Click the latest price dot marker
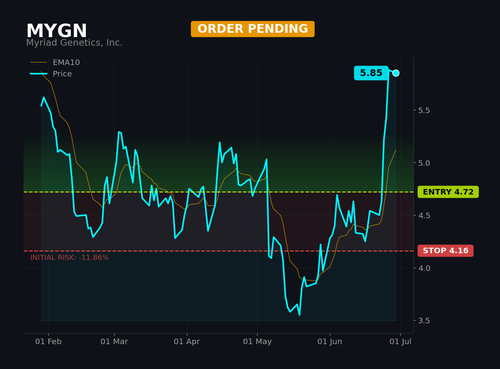 [x=396, y=73]
